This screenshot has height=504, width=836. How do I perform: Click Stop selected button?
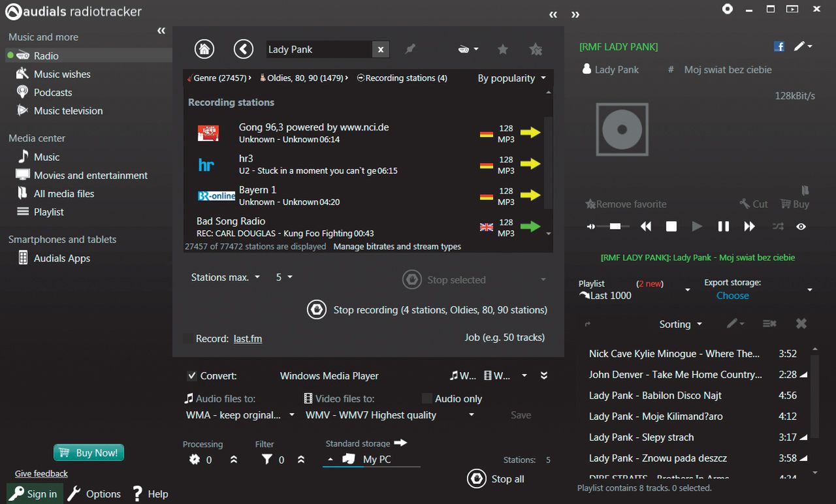pyautogui.click(x=444, y=279)
